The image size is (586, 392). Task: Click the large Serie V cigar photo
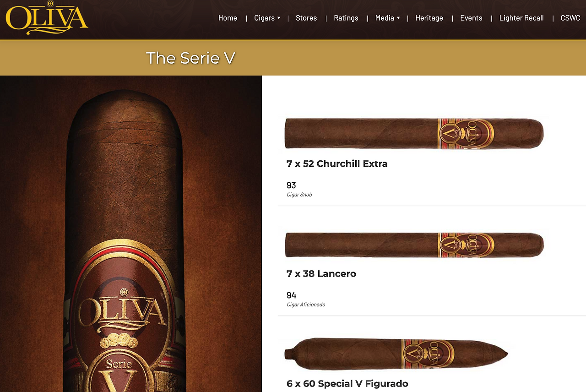130,234
